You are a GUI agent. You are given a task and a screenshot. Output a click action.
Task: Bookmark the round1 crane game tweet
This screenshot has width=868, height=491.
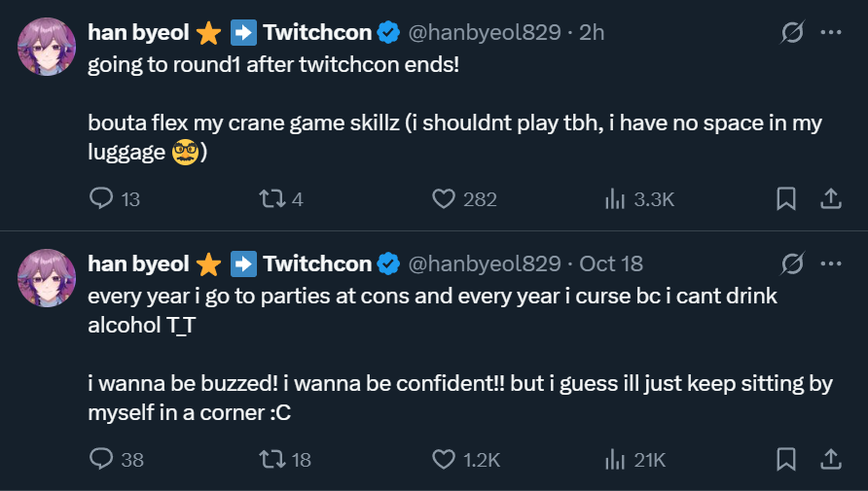click(x=786, y=199)
